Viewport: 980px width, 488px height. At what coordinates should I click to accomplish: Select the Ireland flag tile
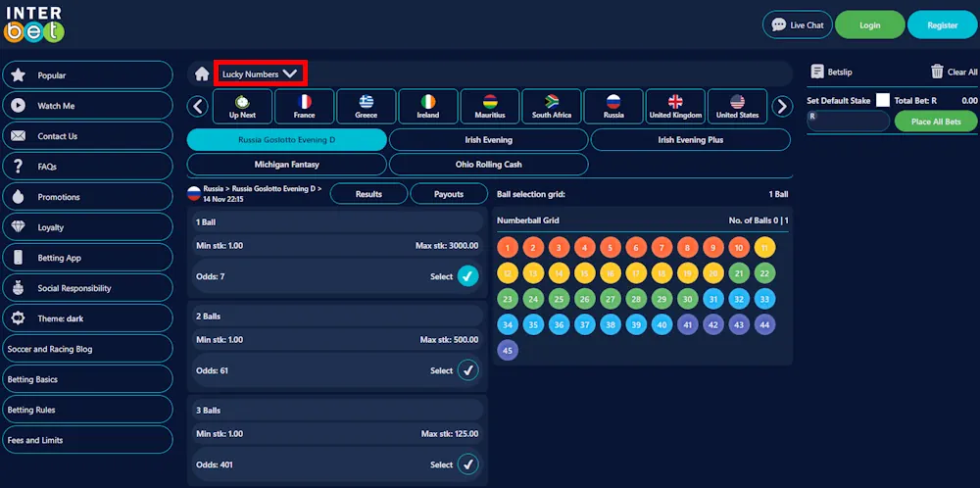tap(428, 106)
